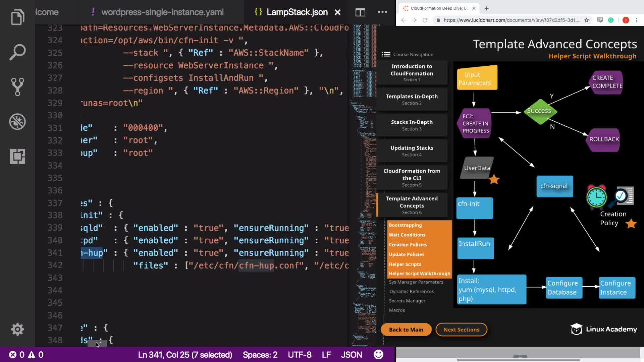Bookmark page with star icon
The width and height of the screenshot is (644, 362).
tap(587, 20)
